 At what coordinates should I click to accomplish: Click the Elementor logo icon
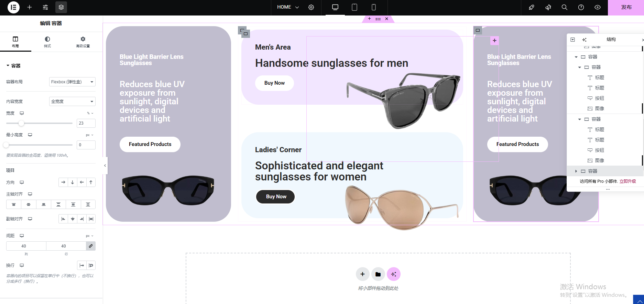coord(13,7)
